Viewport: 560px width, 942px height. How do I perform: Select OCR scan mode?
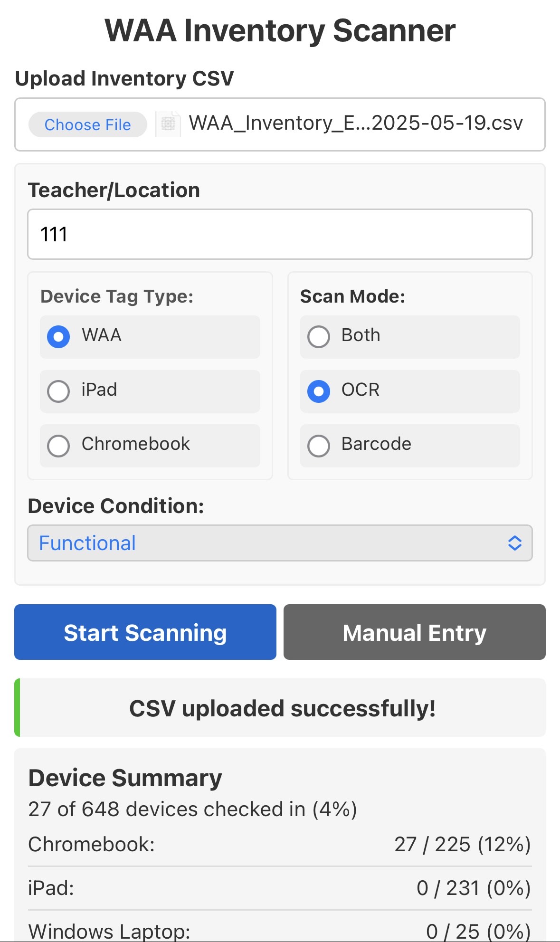[410, 391]
